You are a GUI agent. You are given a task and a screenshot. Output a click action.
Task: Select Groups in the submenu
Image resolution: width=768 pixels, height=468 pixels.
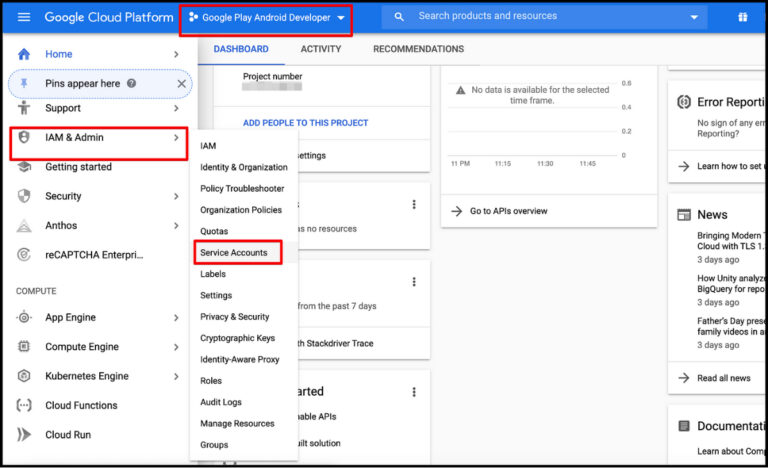click(x=214, y=445)
